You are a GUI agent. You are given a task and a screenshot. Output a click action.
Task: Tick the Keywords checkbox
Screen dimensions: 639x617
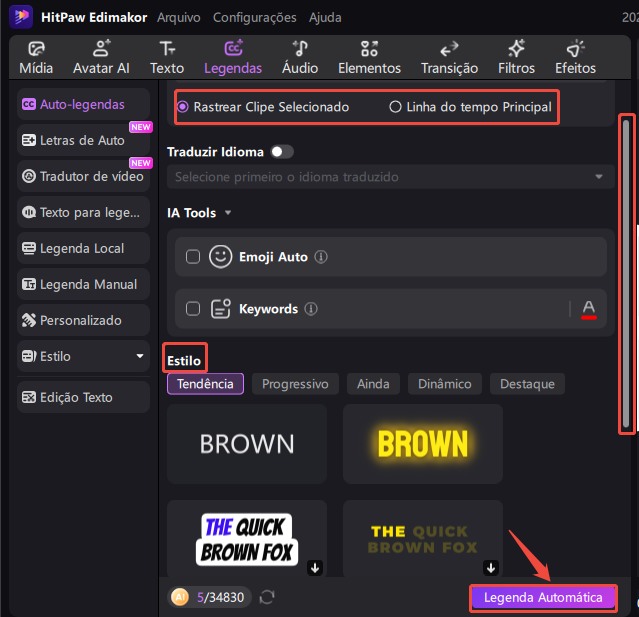click(x=194, y=309)
